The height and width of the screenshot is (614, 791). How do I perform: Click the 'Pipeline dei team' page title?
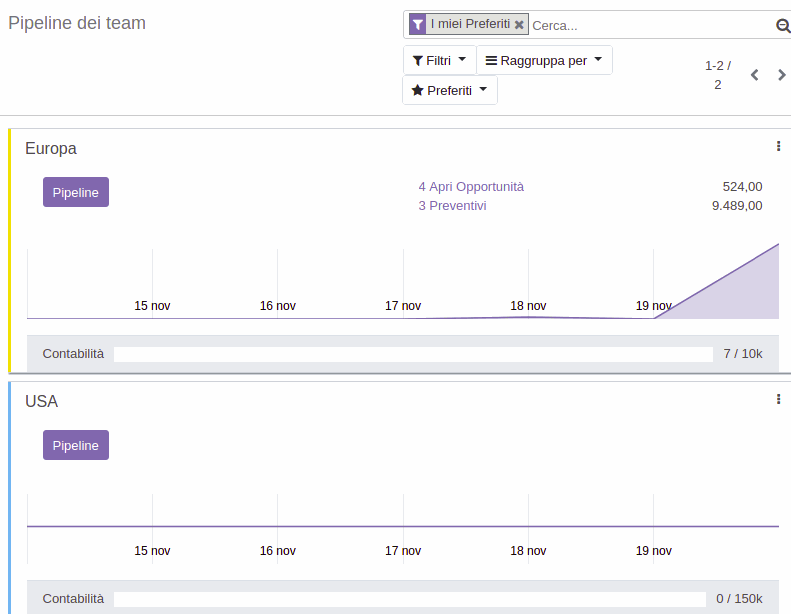pyautogui.click(x=77, y=23)
